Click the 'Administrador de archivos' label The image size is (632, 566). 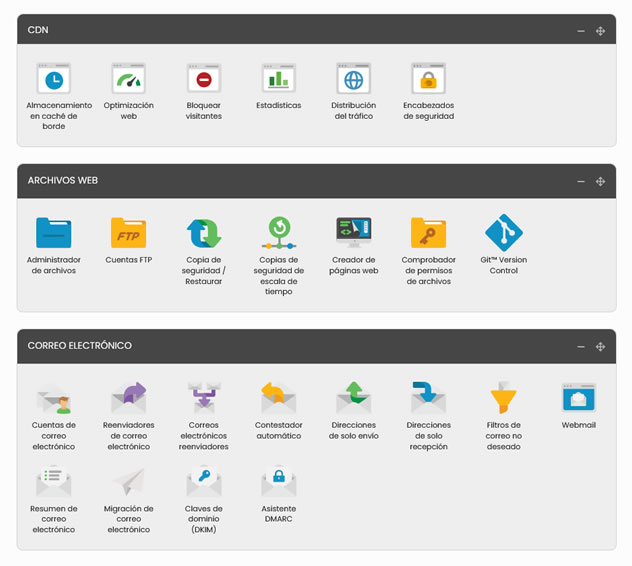click(54, 265)
